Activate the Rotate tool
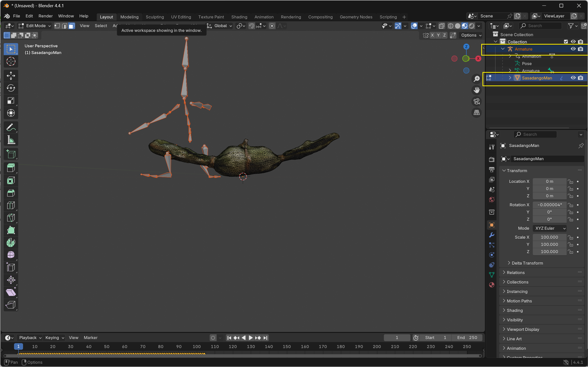Image resolution: width=588 pixels, height=367 pixels. [11, 88]
